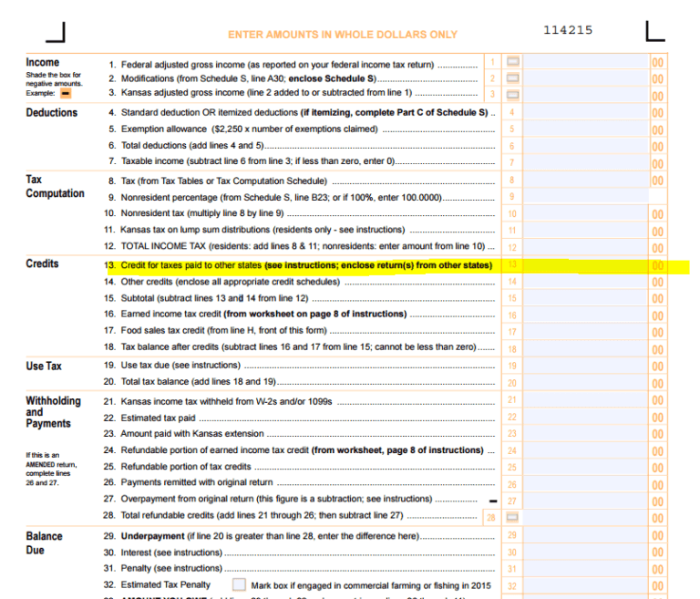Shade negative amount box on line 2
Screen dimensions: 700x599
click(x=512, y=78)
